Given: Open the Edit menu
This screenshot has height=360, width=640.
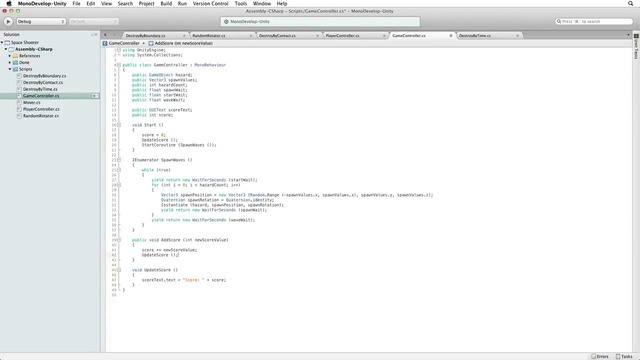Looking at the screenshot, I should coord(91,3).
